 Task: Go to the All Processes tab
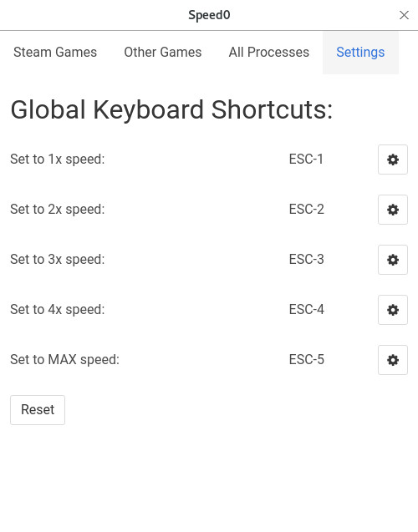coord(269,53)
